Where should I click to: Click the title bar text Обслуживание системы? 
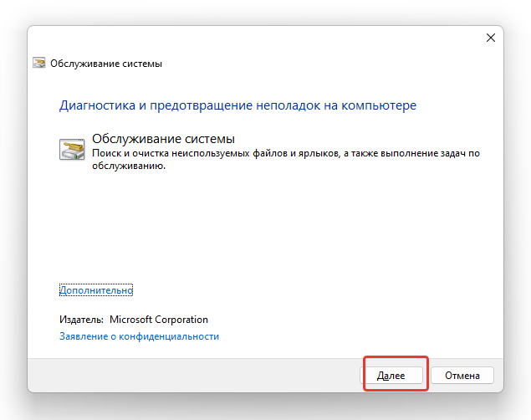[106, 64]
